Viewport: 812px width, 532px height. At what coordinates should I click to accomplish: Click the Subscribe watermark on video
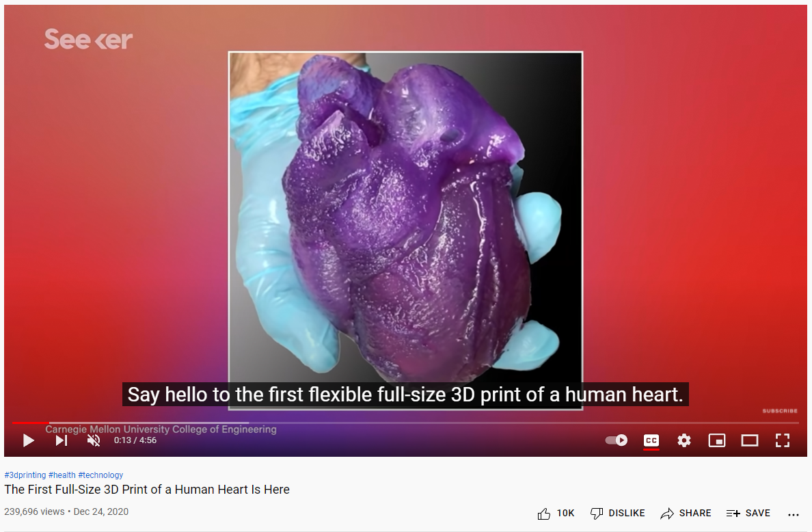(x=780, y=411)
